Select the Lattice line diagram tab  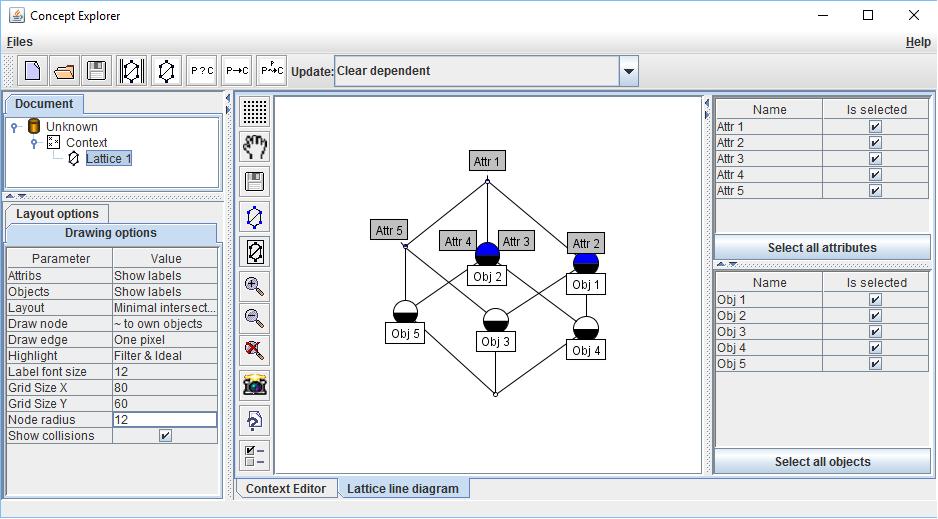point(403,489)
